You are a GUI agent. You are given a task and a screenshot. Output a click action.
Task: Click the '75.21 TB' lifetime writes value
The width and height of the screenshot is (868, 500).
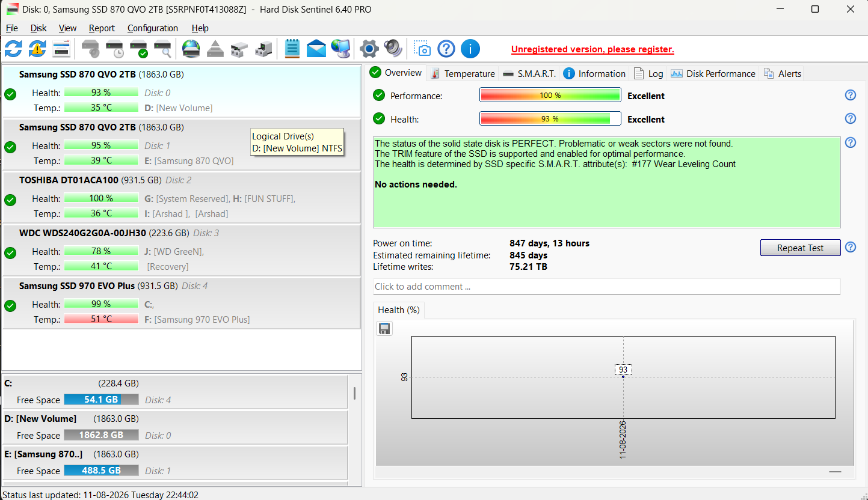[528, 267]
